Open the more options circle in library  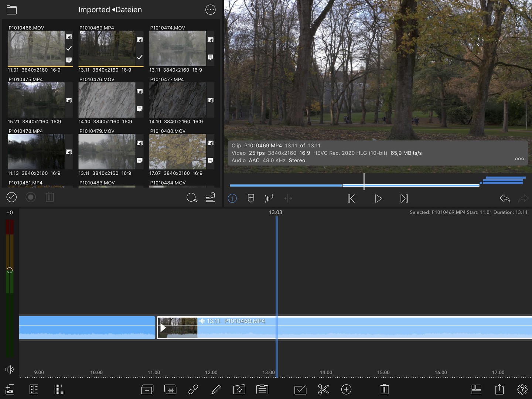point(210,10)
